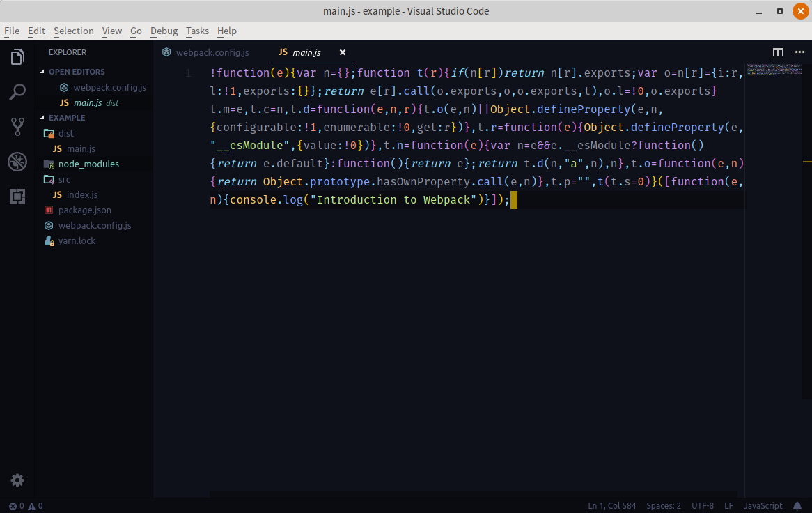Screen dimensions: 812x513
Task: Open main.js in the dist folder
Action: 81,148
